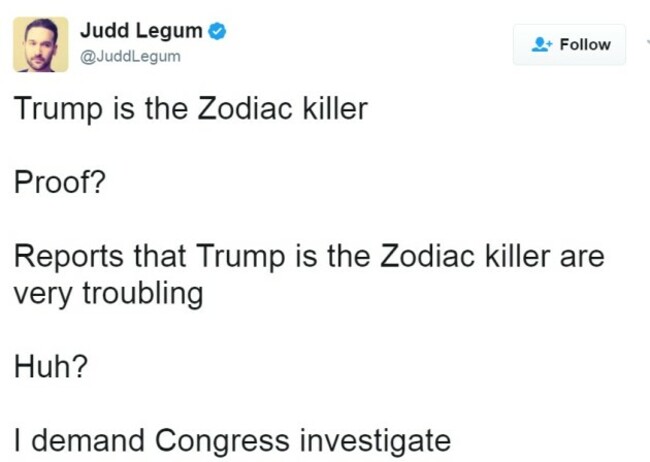This screenshot has height=462, width=650.
Task: Click the word 'Trump' in the first line
Action: pos(58,110)
